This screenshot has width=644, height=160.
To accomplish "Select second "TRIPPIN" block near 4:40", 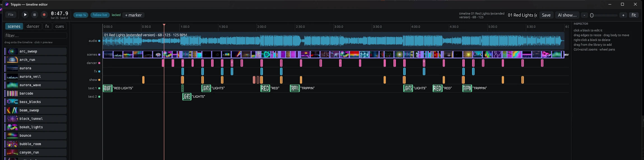I will click(467, 88).
